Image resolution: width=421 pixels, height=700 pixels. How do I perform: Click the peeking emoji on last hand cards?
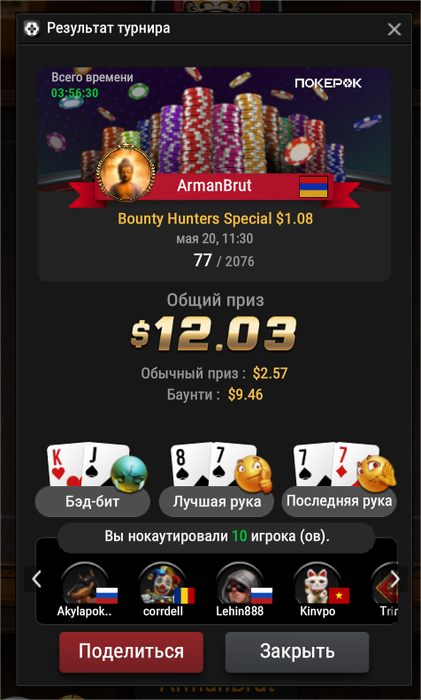(376, 472)
